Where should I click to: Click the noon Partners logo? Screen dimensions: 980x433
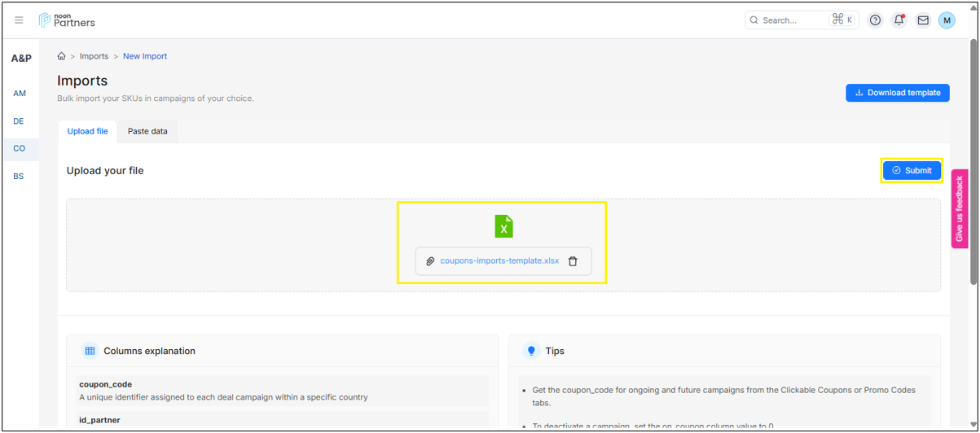(x=67, y=20)
